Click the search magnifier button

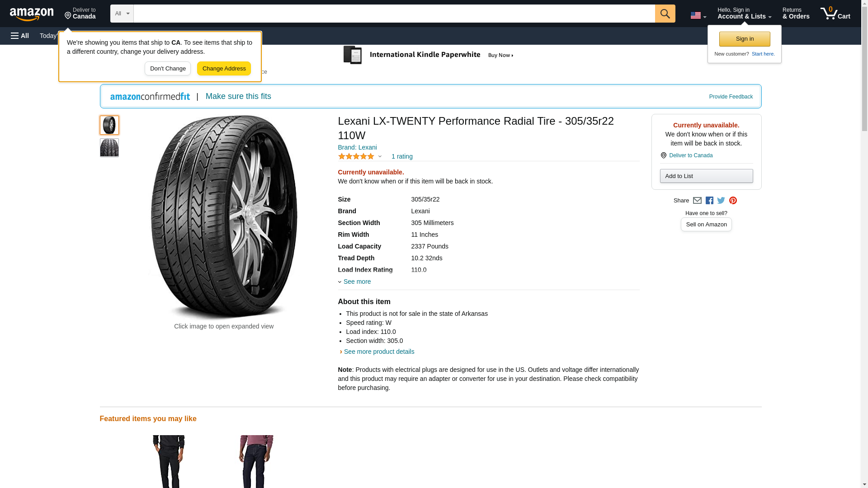coord(665,14)
